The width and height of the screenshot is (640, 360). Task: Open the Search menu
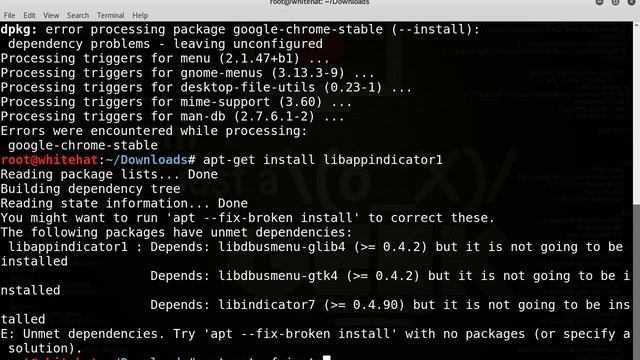[x=78, y=16]
